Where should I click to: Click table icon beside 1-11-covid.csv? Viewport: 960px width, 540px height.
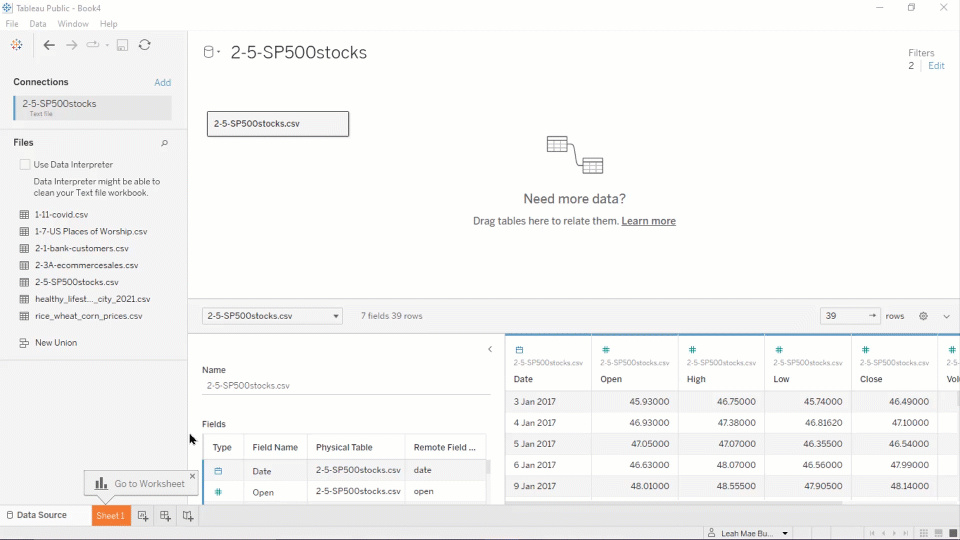click(24, 214)
